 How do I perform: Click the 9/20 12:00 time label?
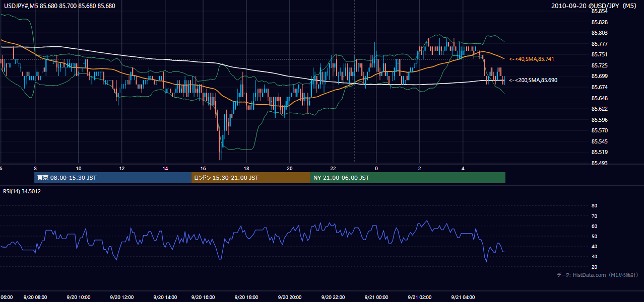pyautogui.click(x=122, y=297)
